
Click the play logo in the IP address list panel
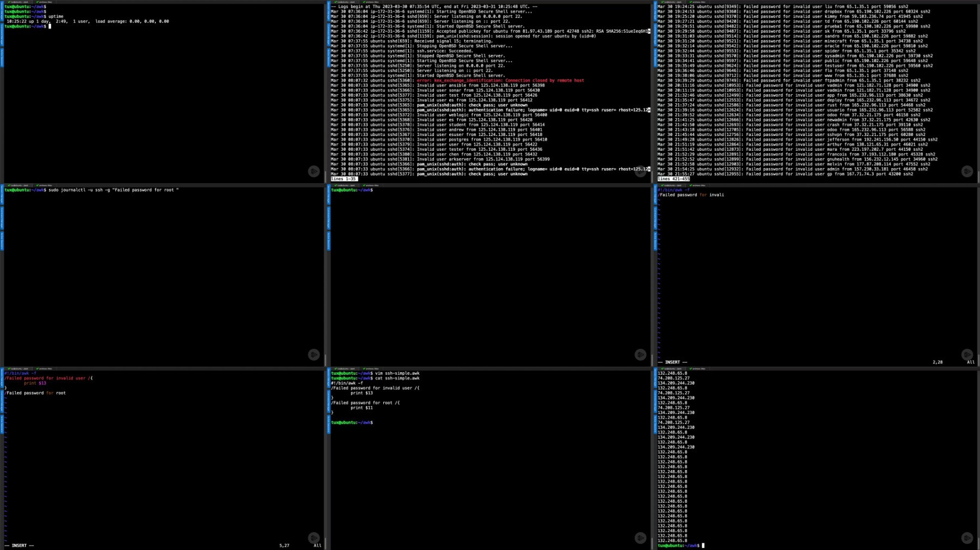(x=967, y=538)
